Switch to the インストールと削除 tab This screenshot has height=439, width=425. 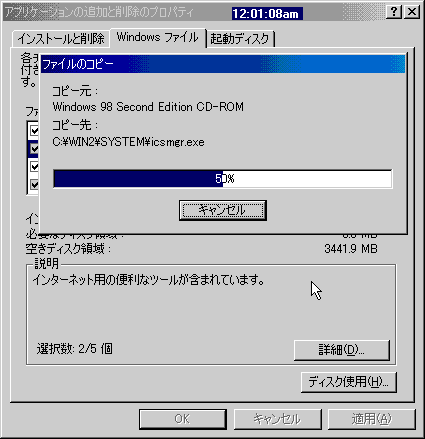61,39
